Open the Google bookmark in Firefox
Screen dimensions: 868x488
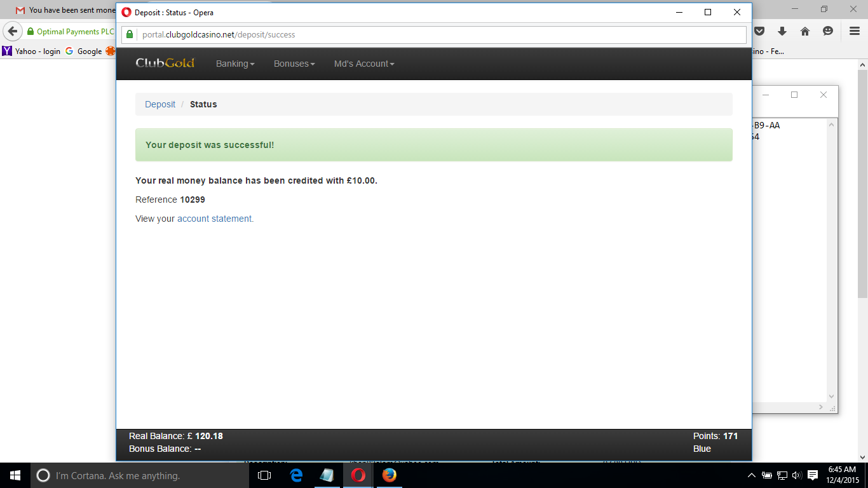click(x=84, y=51)
